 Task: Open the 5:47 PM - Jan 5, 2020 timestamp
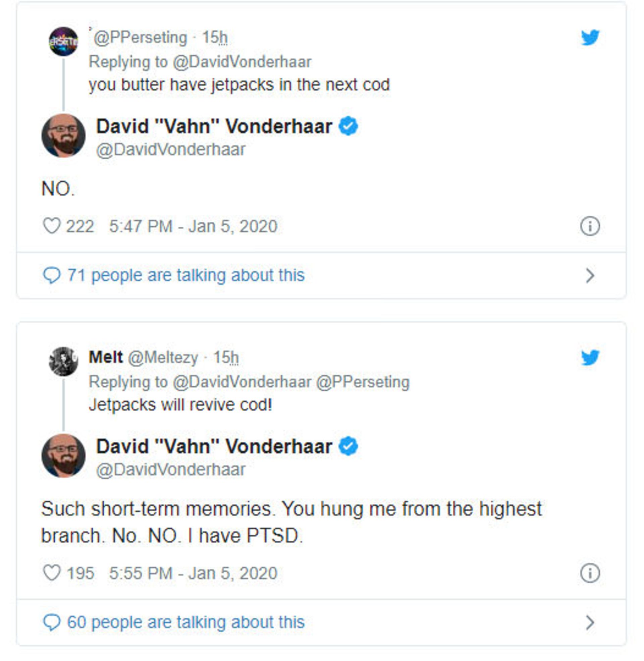193,226
